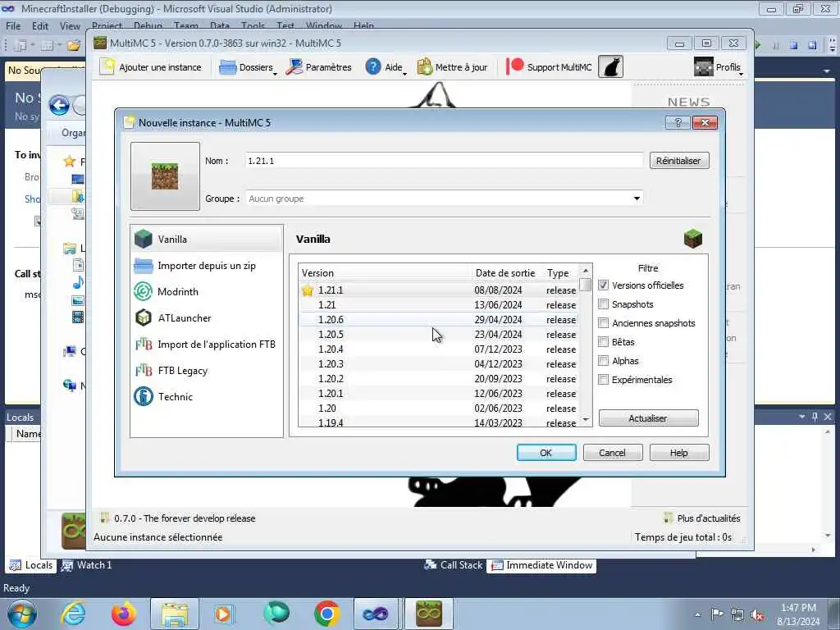Select version 1.20.5 row
Screen dimensions: 840x630
(439, 335)
